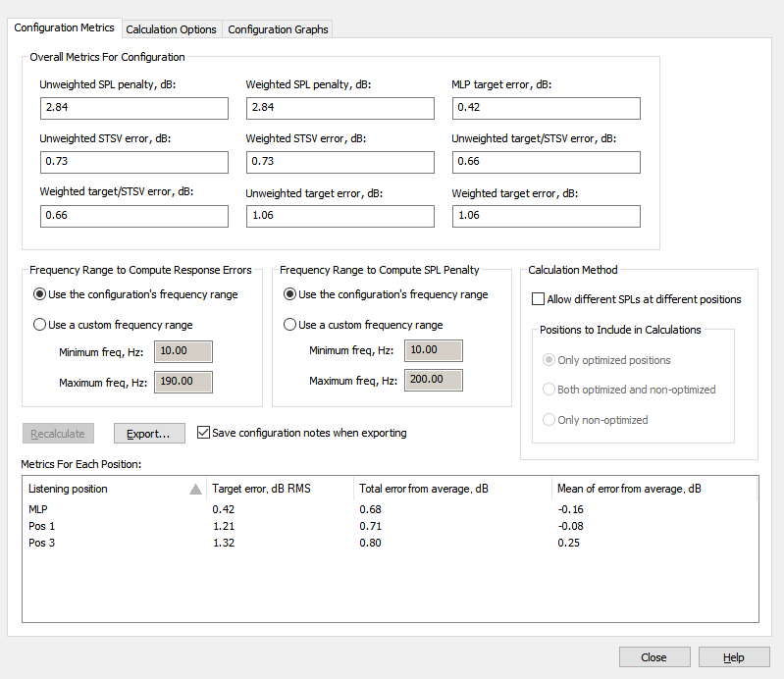Sort by Target error, dB RMS column

(x=280, y=489)
